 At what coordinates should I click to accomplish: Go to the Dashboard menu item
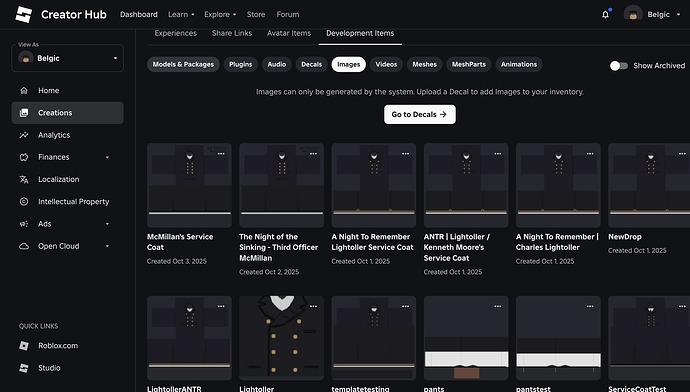point(139,15)
